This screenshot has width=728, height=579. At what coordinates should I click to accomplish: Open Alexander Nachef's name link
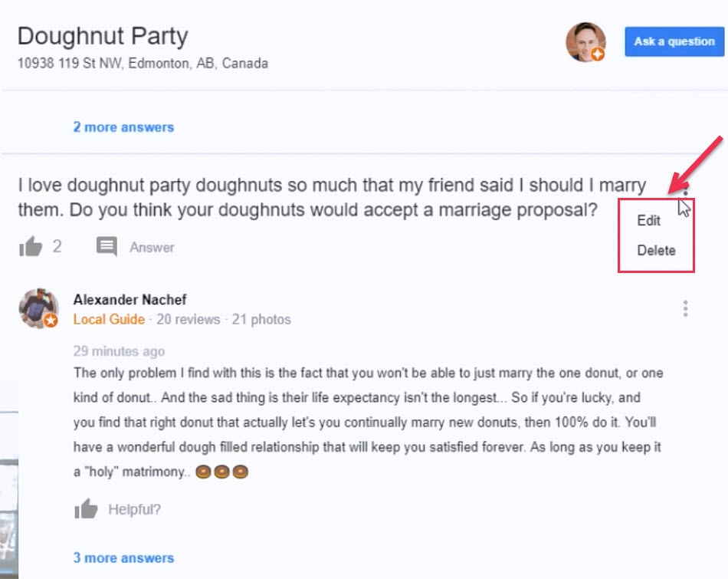pyautogui.click(x=130, y=300)
